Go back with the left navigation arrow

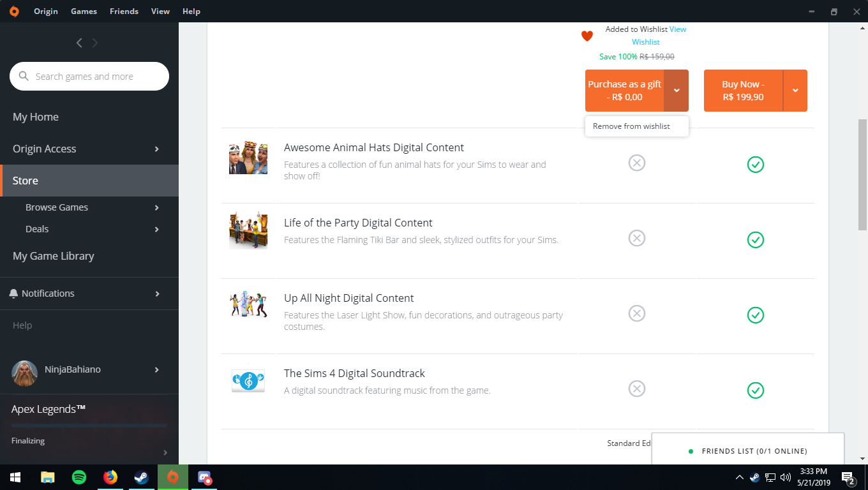[79, 43]
